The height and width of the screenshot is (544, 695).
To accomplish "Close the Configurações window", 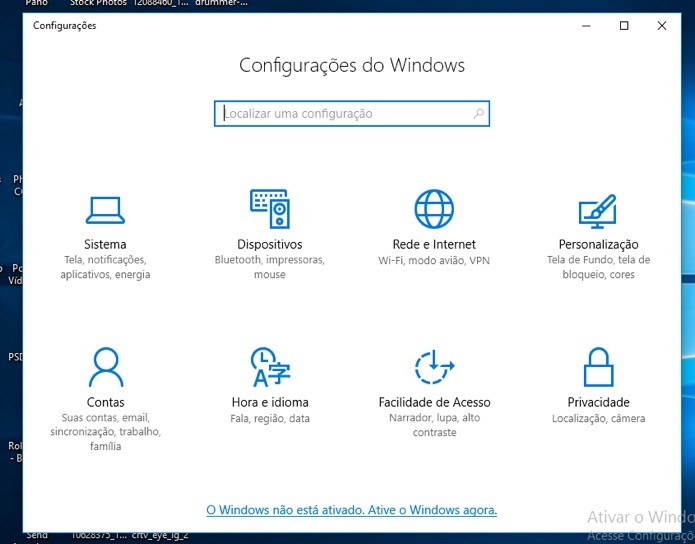I will 662,26.
